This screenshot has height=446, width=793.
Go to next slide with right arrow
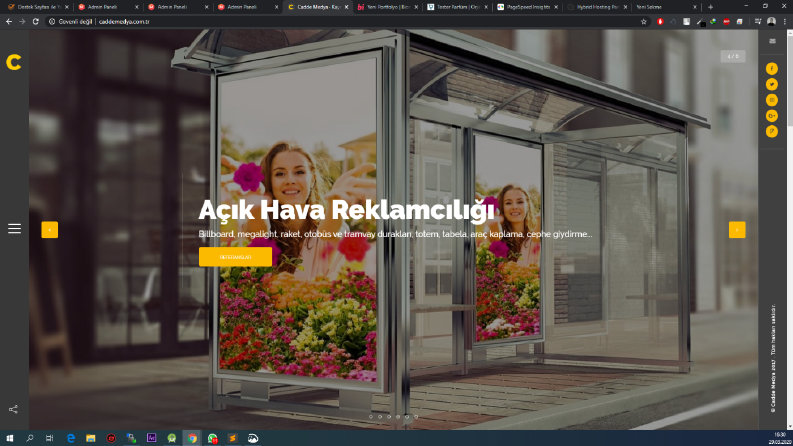point(737,230)
